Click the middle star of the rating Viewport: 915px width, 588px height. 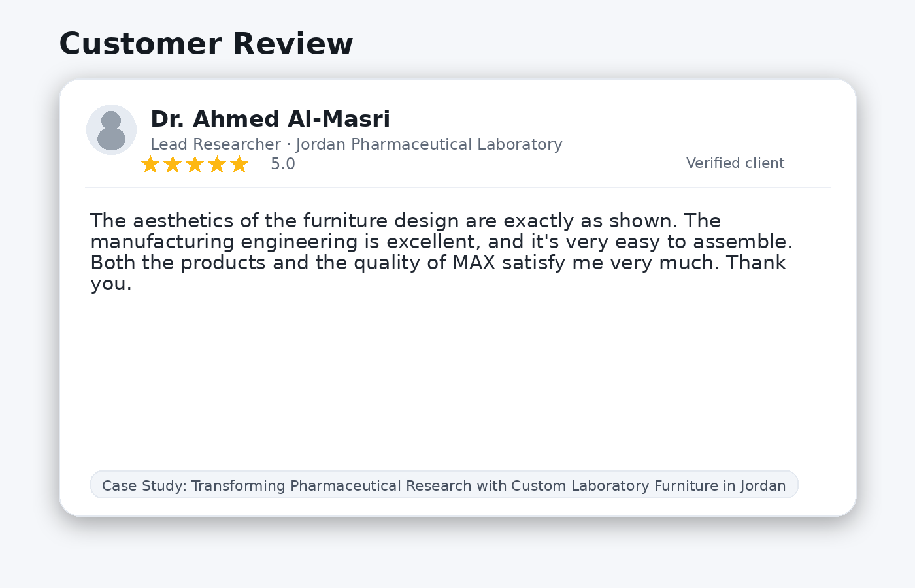click(195, 164)
